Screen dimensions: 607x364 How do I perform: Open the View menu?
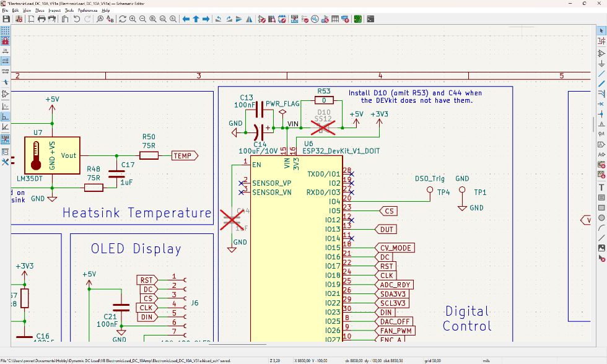point(27,11)
